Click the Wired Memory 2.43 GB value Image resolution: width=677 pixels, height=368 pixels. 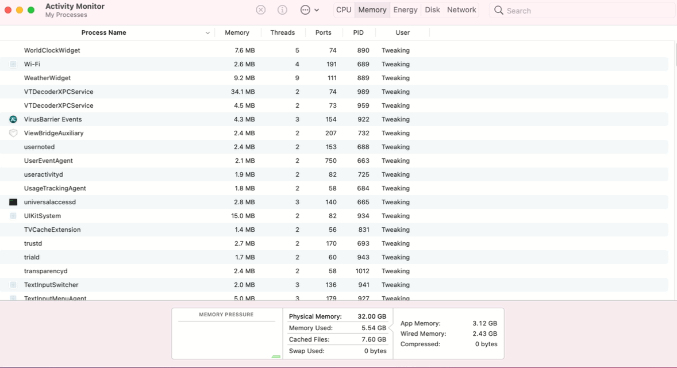coord(484,333)
